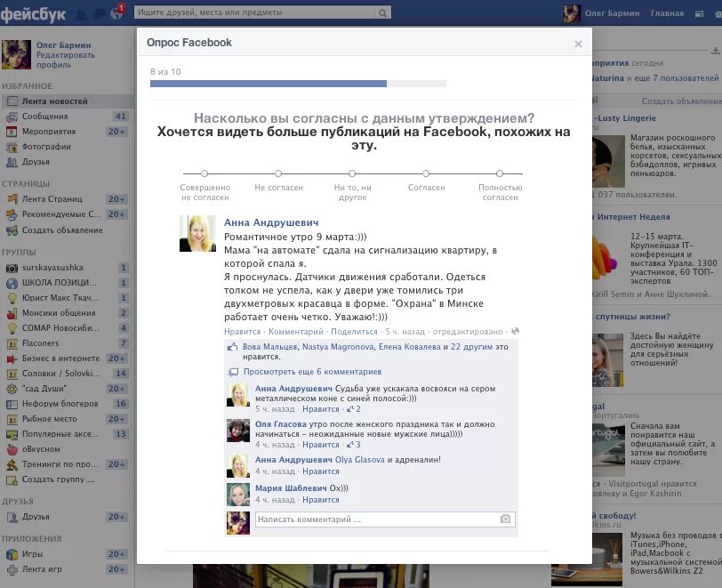Viewport: 722px width, 588px height.
Task: Click Поделиться under the main post
Action: tap(354, 331)
